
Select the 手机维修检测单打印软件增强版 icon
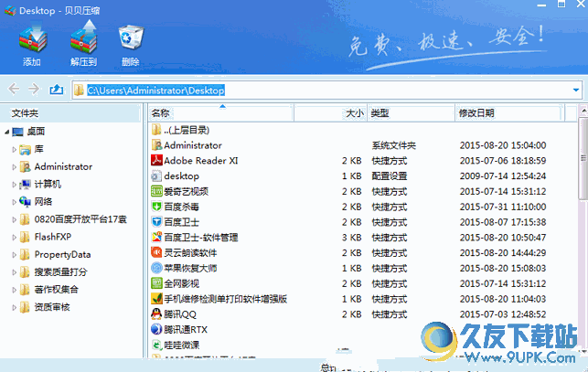pyautogui.click(x=156, y=299)
